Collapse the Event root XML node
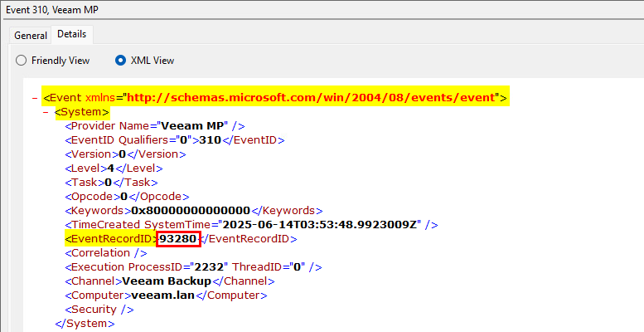The height and width of the screenshot is (332, 644). pyautogui.click(x=36, y=98)
